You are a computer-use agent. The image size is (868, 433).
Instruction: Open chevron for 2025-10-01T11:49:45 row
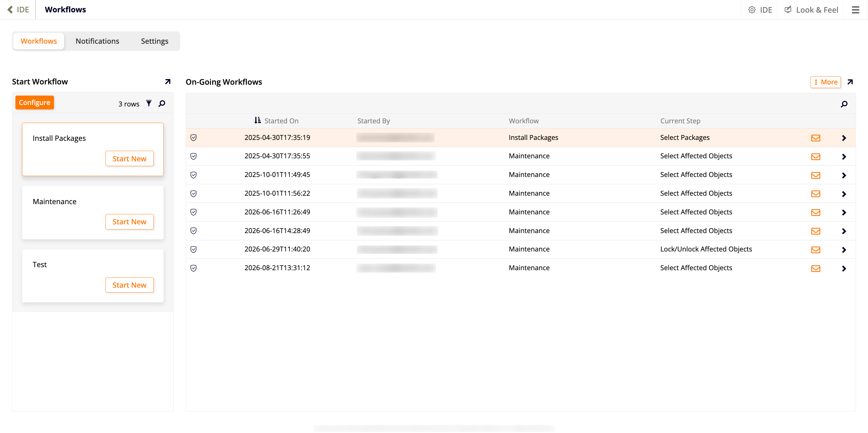(x=844, y=175)
